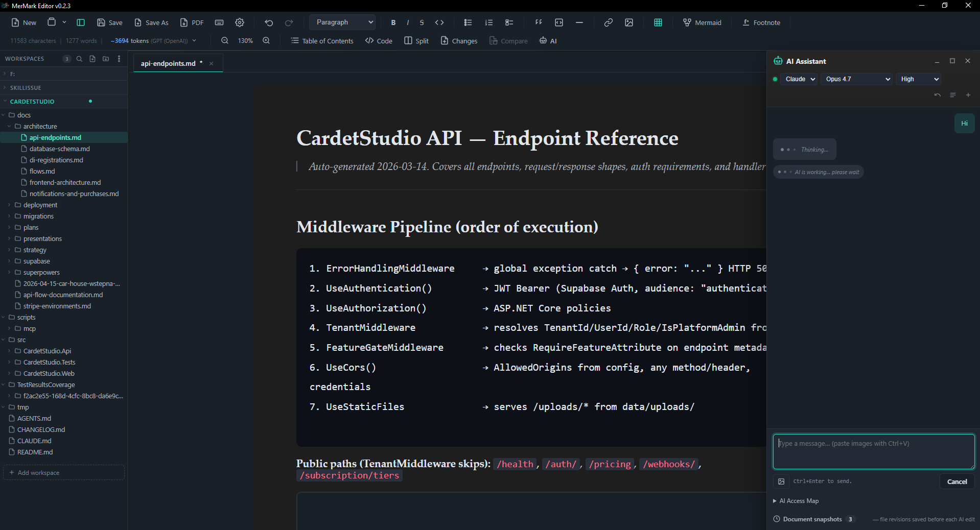Viewport: 980px width, 530px height.
Task: Open the settings gear in toolbar
Action: click(240, 22)
